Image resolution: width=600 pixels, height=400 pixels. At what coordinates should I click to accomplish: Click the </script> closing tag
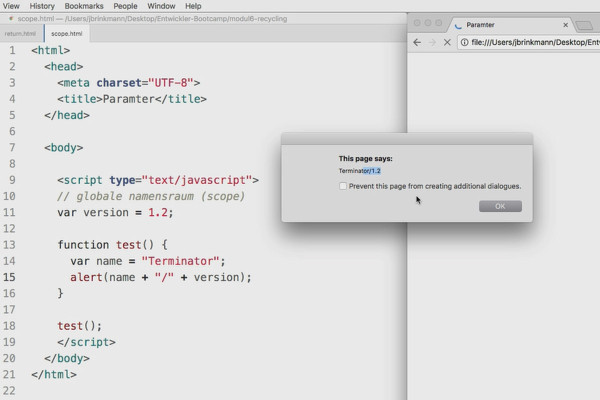pyautogui.click(x=86, y=342)
